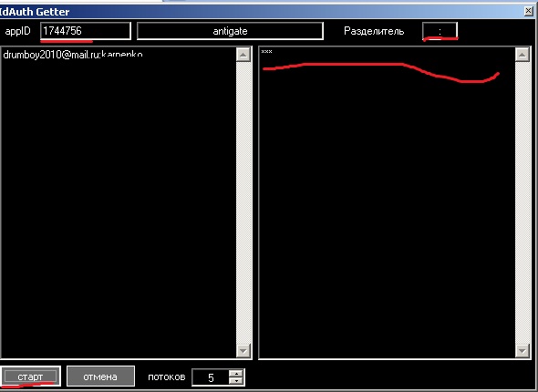The width and height of the screenshot is (538, 392).
Task: Click the Разделитель label
Action: coord(374,31)
